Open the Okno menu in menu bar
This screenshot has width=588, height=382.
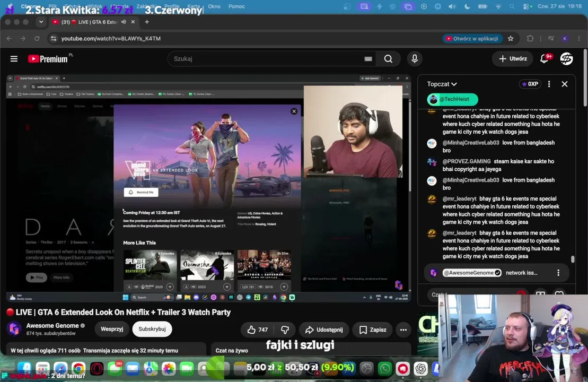click(214, 6)
